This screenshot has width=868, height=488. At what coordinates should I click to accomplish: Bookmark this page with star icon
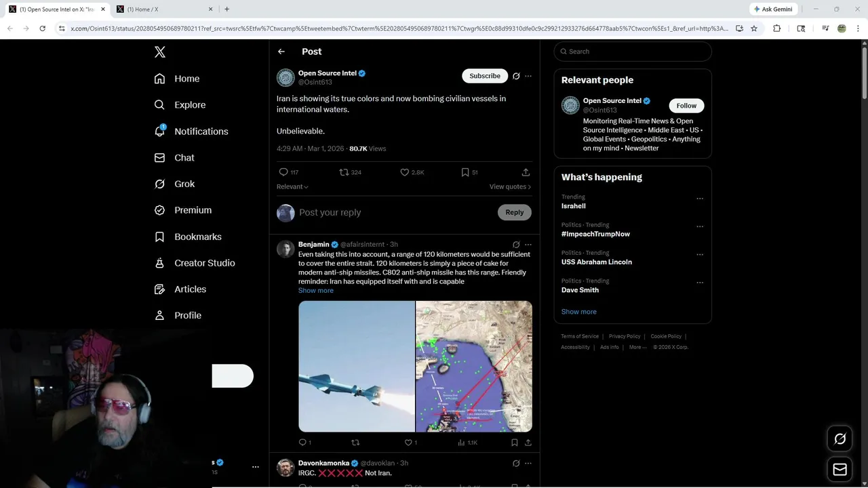click(753, 28)
